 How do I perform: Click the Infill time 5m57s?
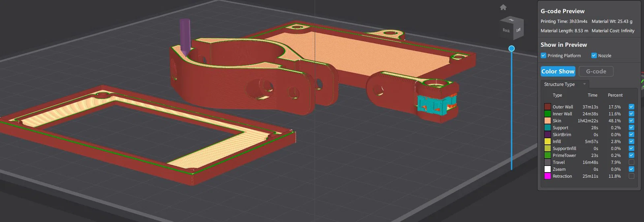tap(591, 142)
